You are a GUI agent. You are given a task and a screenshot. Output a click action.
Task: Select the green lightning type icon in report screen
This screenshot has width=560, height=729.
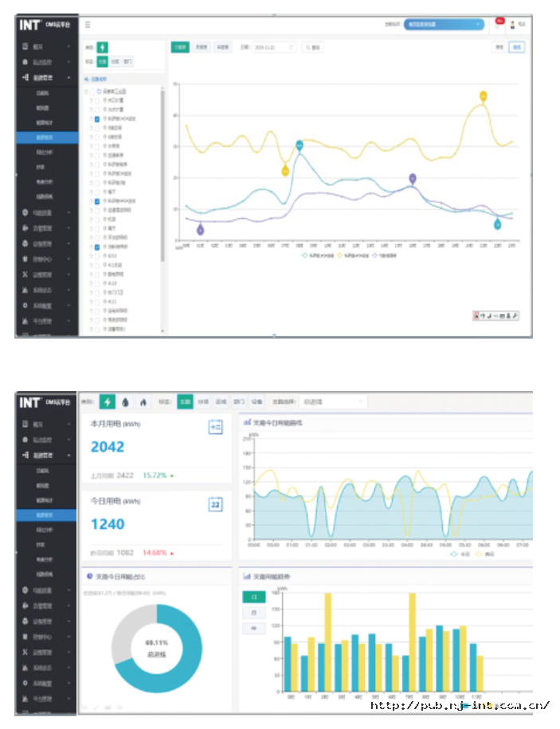pos(102,48)
